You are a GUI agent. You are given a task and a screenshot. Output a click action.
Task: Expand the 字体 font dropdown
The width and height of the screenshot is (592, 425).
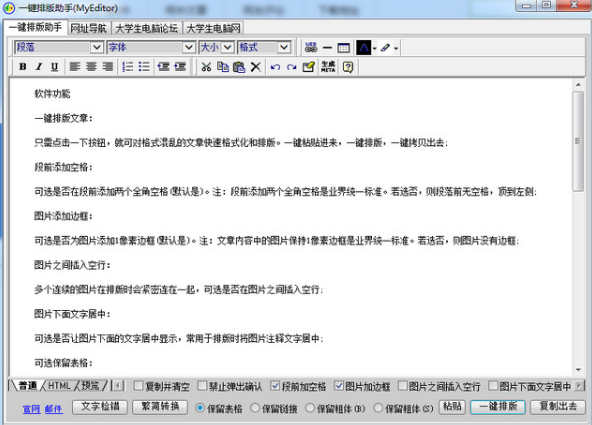(151, 47)
